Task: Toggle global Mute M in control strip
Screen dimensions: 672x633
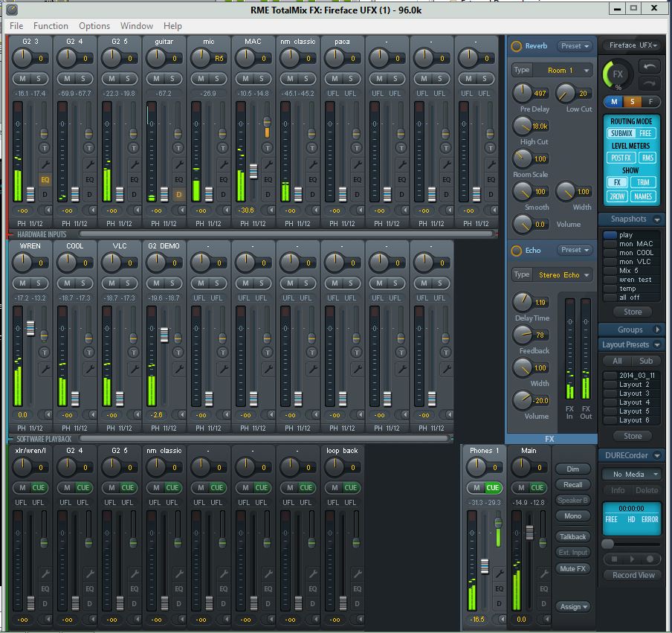Action: 614,102
